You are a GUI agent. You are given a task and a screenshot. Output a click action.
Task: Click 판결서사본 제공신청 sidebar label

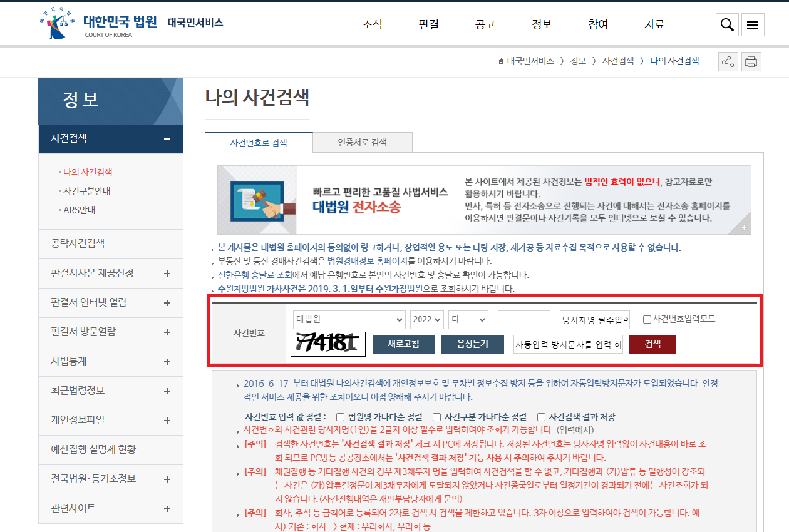(92, 273)
